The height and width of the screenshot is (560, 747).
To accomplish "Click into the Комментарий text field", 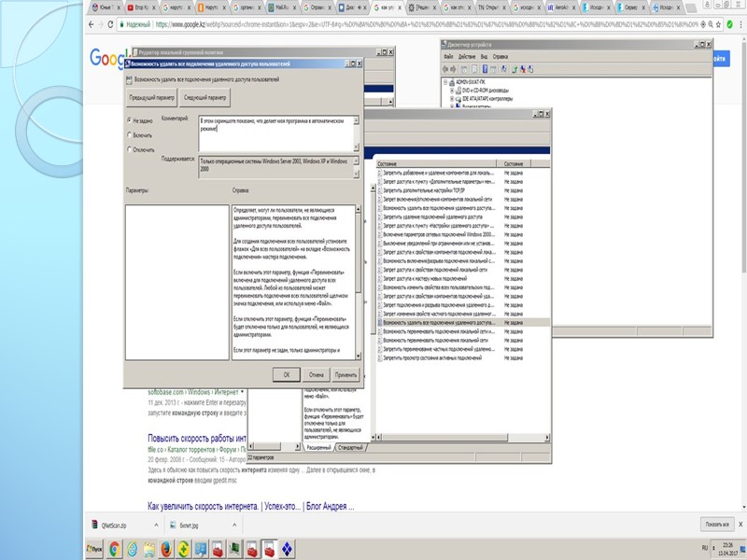I will (x=275, y=133).
